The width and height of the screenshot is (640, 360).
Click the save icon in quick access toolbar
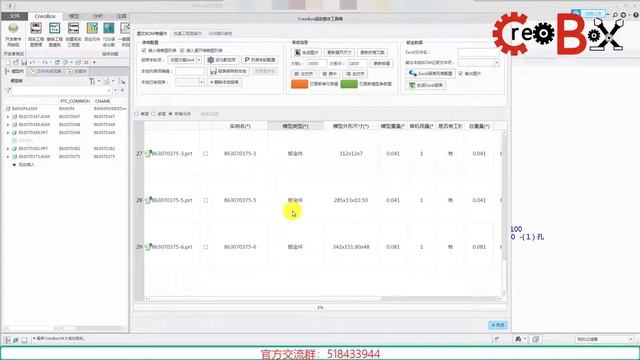(24, 62)
